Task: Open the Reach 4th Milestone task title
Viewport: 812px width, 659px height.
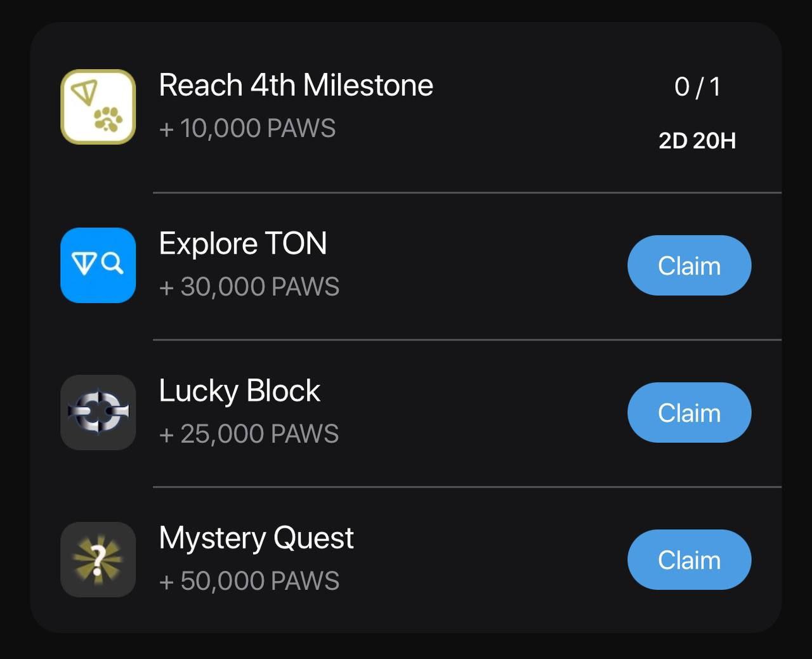Action: (x=296, y=85)
